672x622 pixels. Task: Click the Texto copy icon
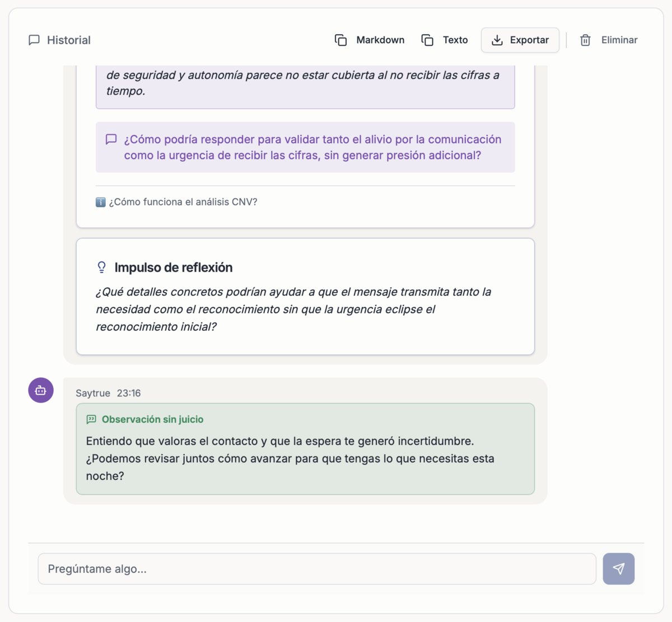427,40
